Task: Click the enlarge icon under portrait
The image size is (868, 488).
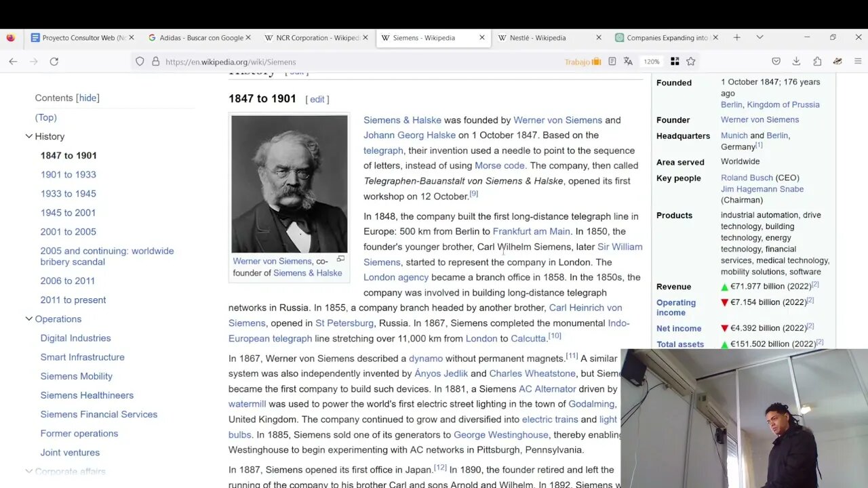Action: (341, 259)
